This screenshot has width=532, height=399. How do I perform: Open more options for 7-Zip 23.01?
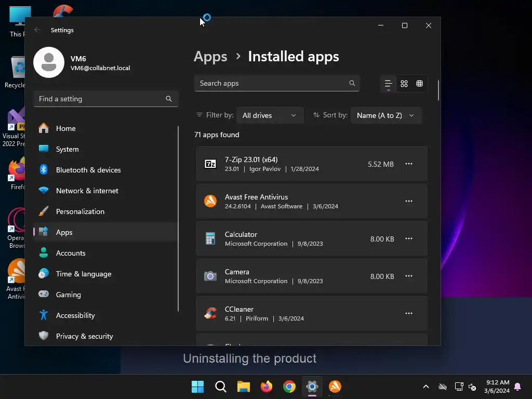(409, 164)
